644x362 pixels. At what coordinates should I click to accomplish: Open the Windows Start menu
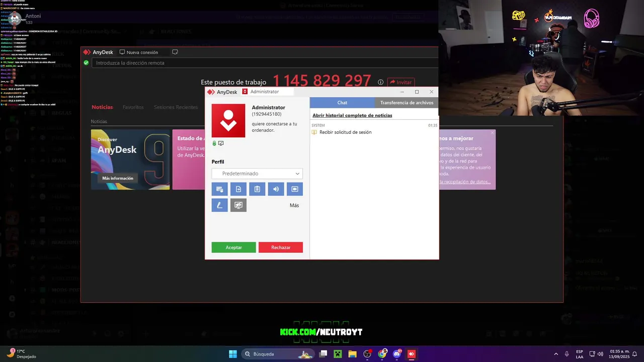click(x=233, y=354)
